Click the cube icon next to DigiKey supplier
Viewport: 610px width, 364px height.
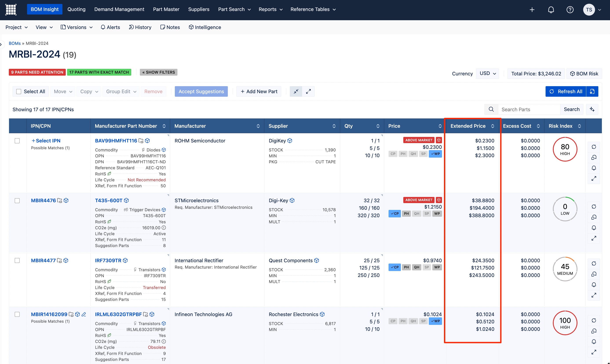pyautogui.click(x=290, y=140)
